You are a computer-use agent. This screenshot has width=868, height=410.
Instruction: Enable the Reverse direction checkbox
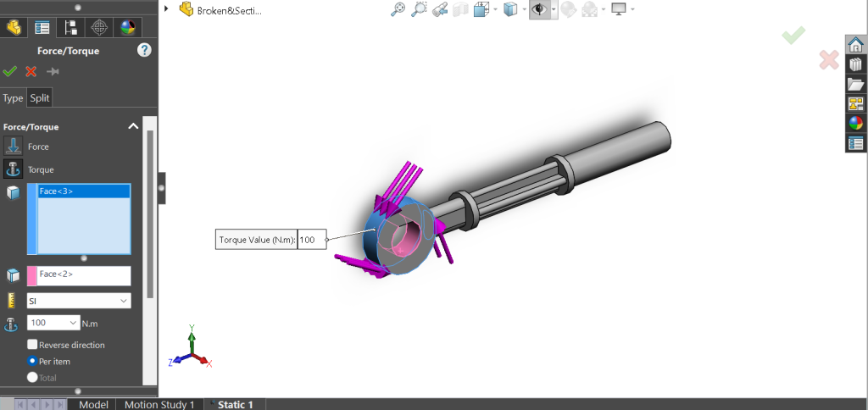[x=32, y=345]
